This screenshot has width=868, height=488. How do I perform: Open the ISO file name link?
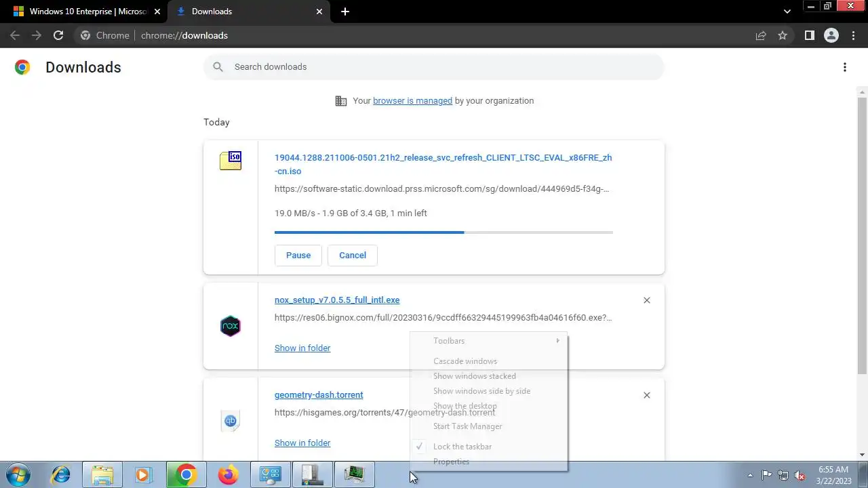pyautogui.click(x=443, y=164)
